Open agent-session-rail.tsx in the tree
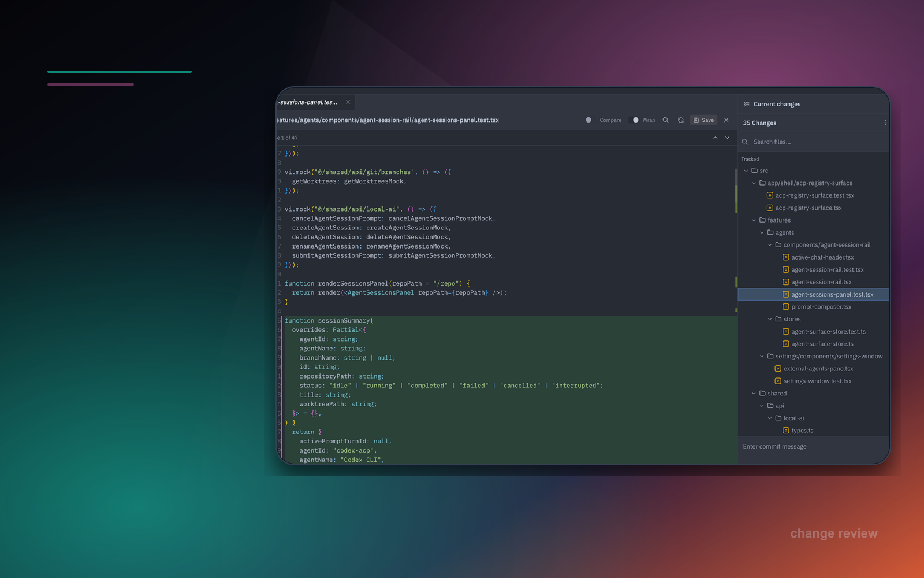The height and width of the screenshot is (578, 924). (821, 282)
